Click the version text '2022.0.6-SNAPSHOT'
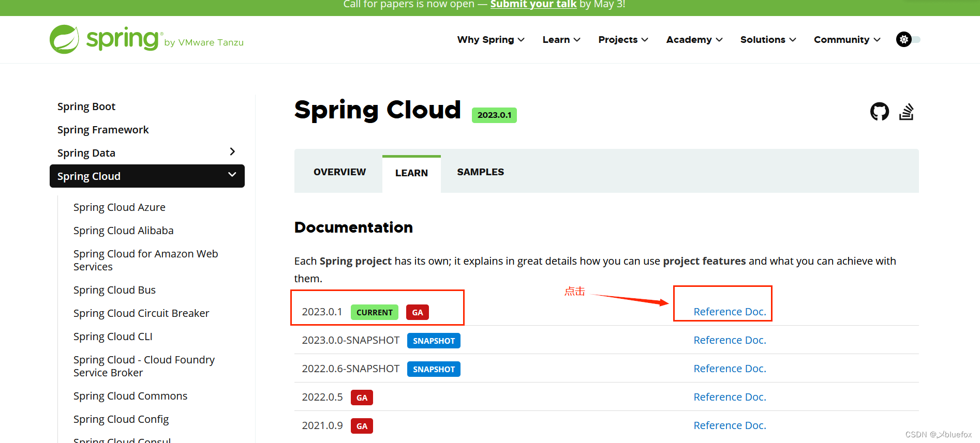The image size is (980, 443). pyautogui.click(x=351, y=369)
